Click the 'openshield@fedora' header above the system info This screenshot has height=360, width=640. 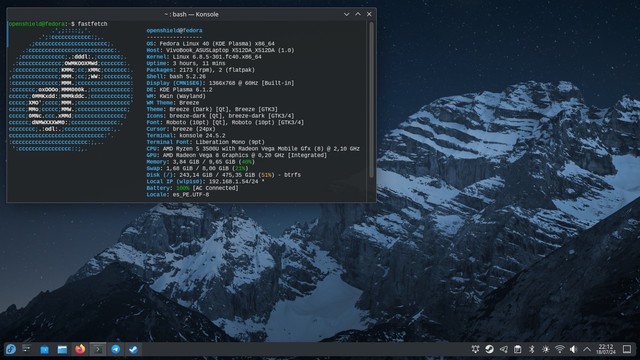(174, 31)
